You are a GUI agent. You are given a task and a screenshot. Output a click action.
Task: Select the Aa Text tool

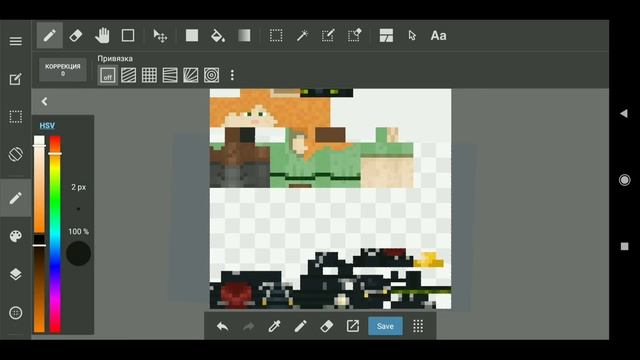click(438, 36)
